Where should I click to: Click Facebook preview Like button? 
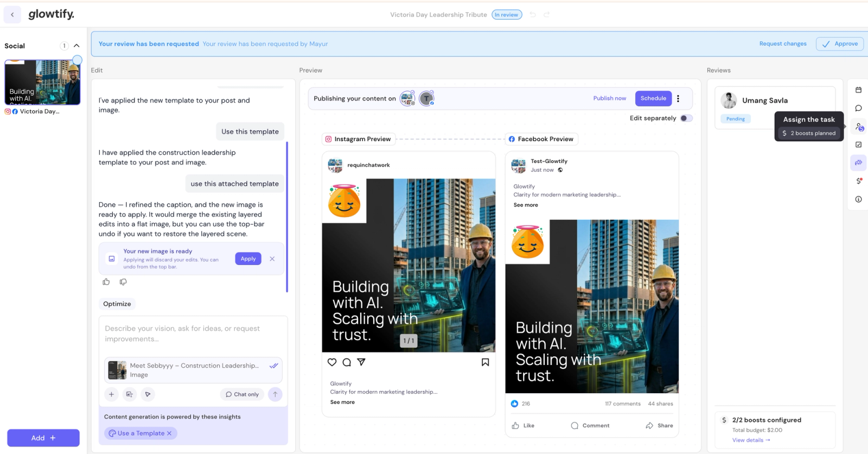coord(523,426)
